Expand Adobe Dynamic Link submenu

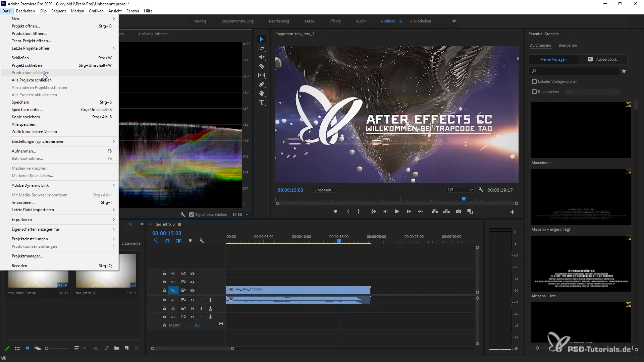pos(63,185)
